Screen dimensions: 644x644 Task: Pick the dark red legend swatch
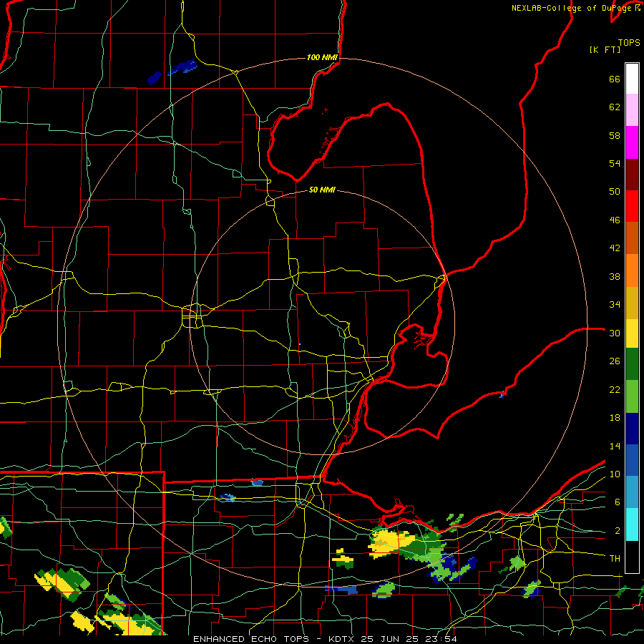(x=632, y=175)
